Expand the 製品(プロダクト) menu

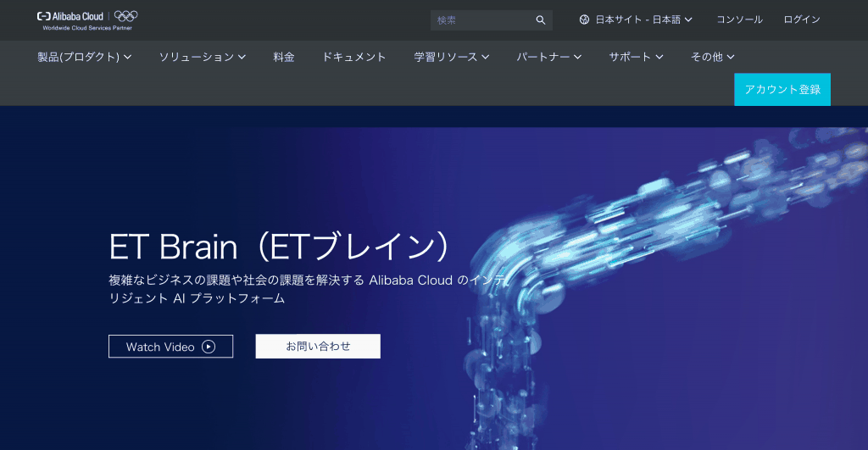point(84,57)
